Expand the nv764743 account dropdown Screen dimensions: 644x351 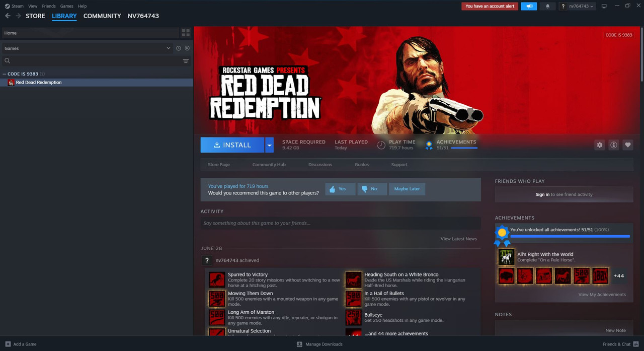tap(577, 6)
